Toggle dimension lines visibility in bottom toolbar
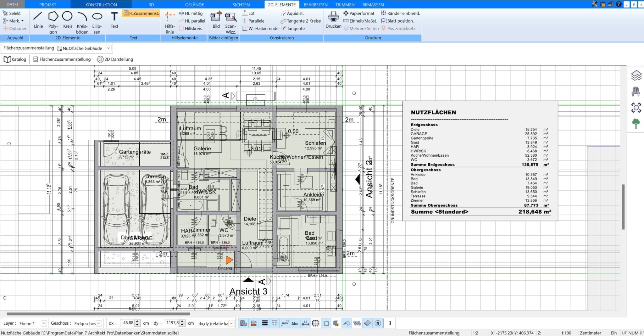 click(305, 323)
